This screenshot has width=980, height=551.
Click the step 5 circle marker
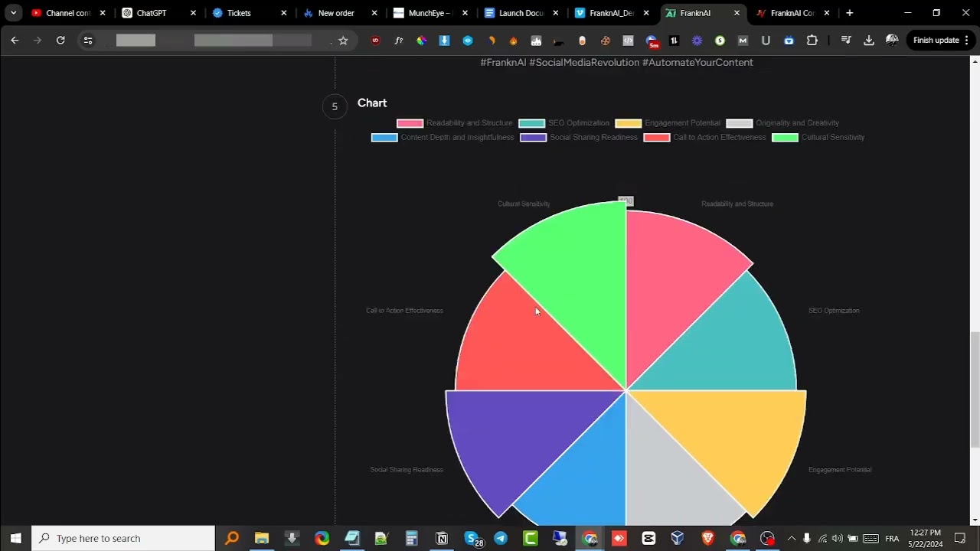click(x=335, y=106)
